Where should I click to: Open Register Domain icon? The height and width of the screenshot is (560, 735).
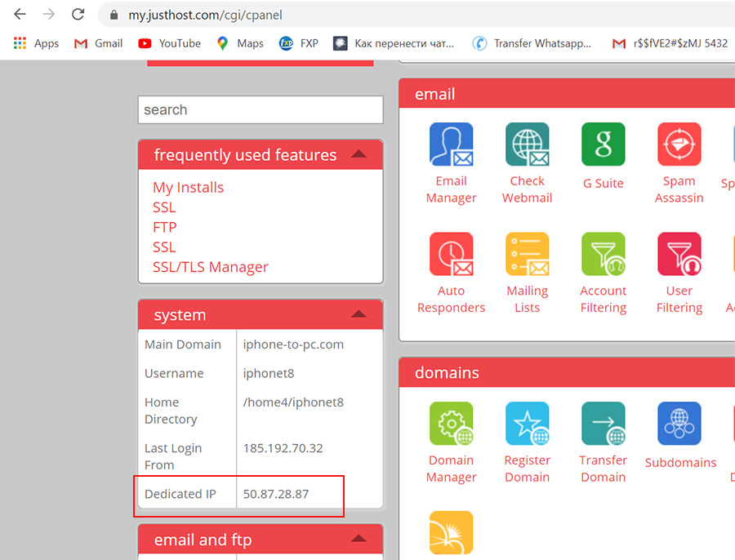pyautogui.click(x=527, y=423)
